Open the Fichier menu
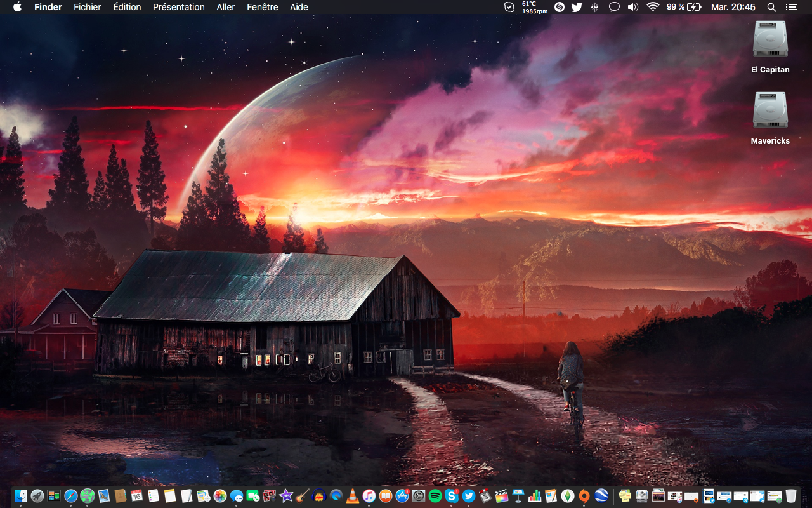The image size is (812, 508). pyautogui.click(x=88, y=7)
